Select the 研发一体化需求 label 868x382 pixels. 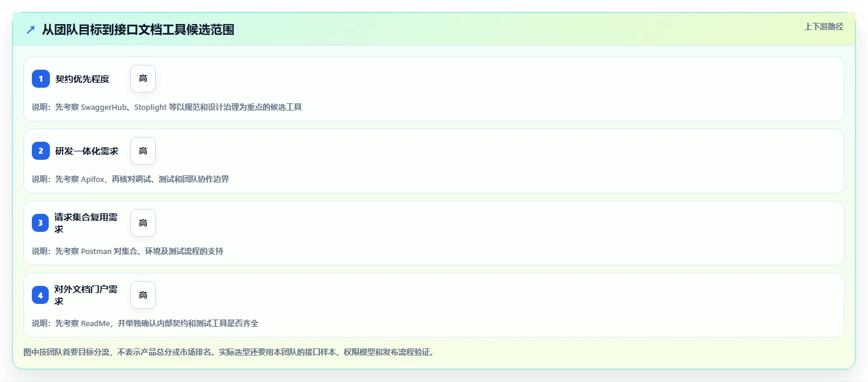(87, 151)
